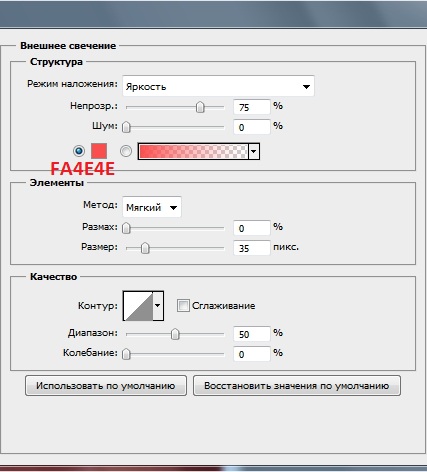
Task: Click the Восстановить значения по умолчанию button
Action: 297,386
